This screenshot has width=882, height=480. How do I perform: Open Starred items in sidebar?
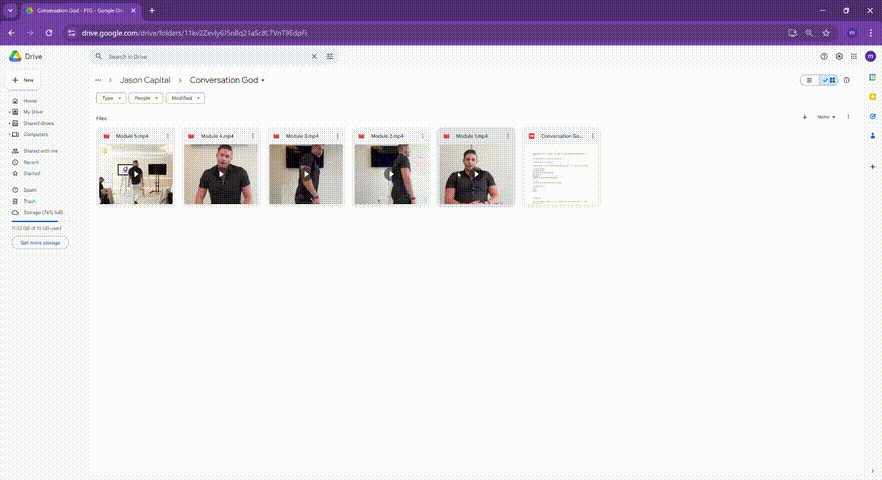click(x=32, y=173)
